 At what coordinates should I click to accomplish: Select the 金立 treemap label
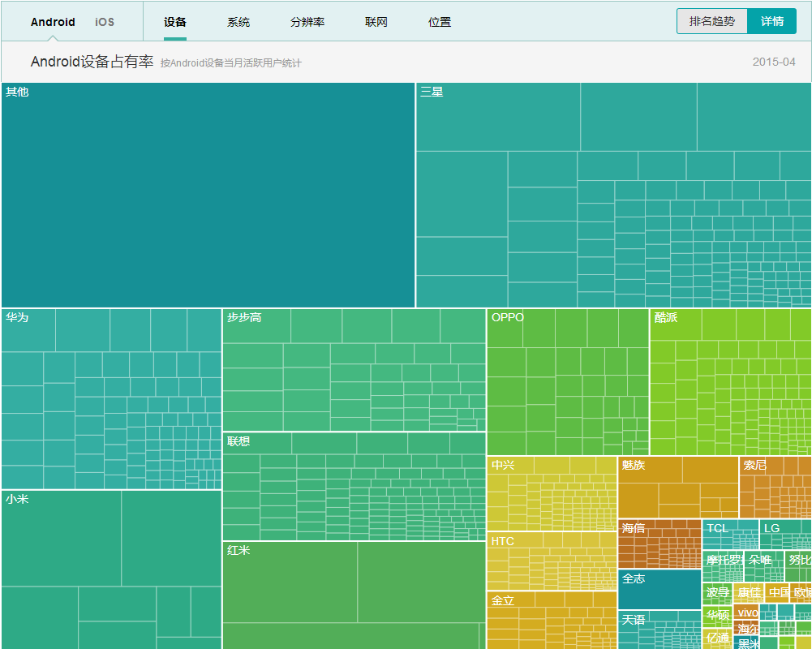[502, 601]
